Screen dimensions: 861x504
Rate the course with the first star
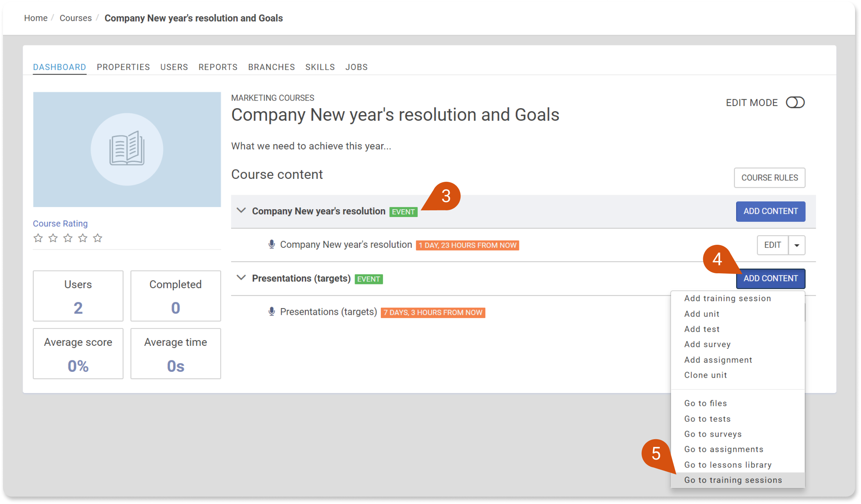(38, 238)
